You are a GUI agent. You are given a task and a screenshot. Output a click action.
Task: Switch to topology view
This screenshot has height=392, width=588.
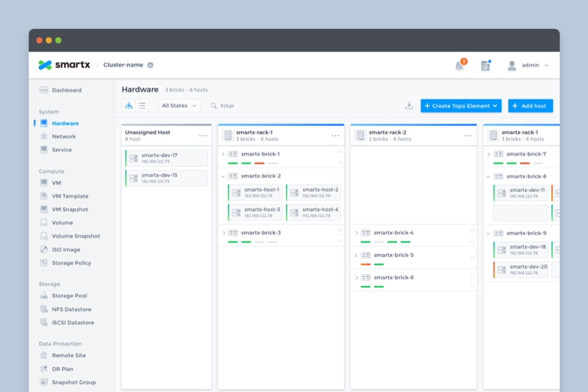(129, 106)
